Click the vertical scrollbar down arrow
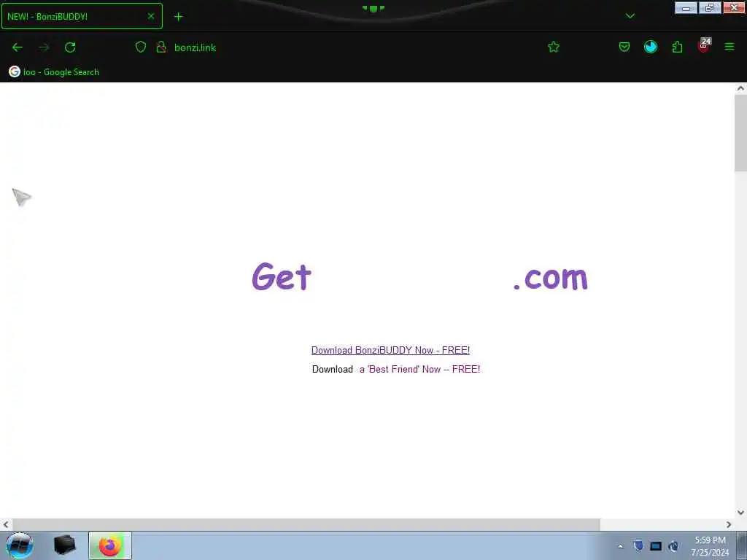This screenshot has height=560, width=747. tap(740, 513)
